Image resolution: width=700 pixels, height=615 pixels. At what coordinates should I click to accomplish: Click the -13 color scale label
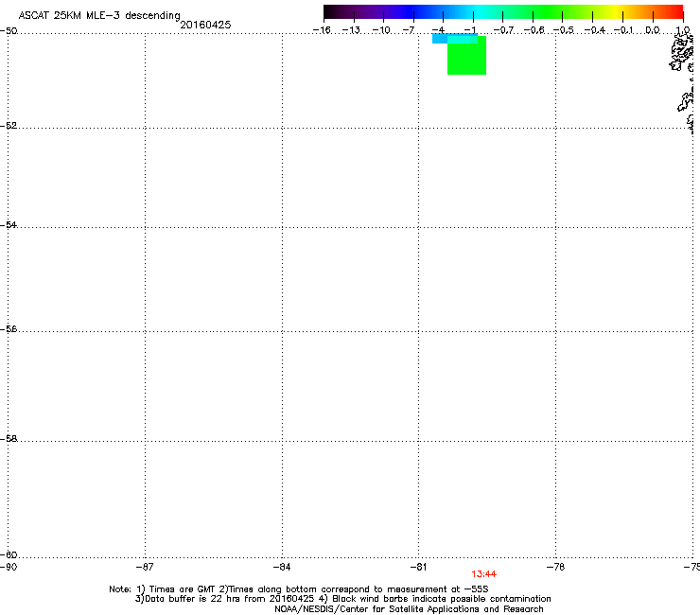click(351, 30)
